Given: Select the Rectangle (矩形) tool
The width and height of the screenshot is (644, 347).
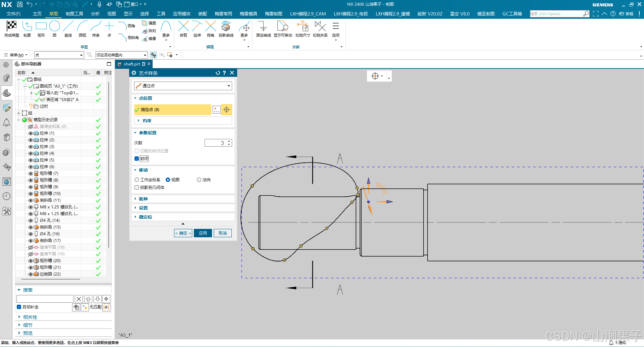Looking at the screenshot, I should point(41,26).
